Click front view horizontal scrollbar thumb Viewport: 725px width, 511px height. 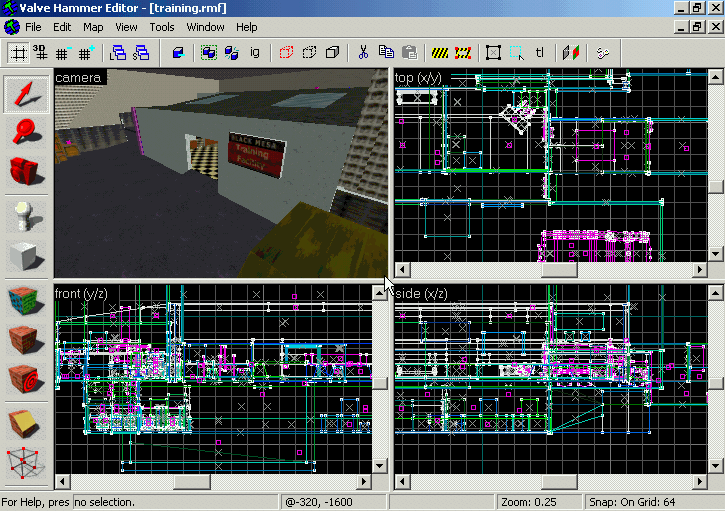tap(192, 482)
